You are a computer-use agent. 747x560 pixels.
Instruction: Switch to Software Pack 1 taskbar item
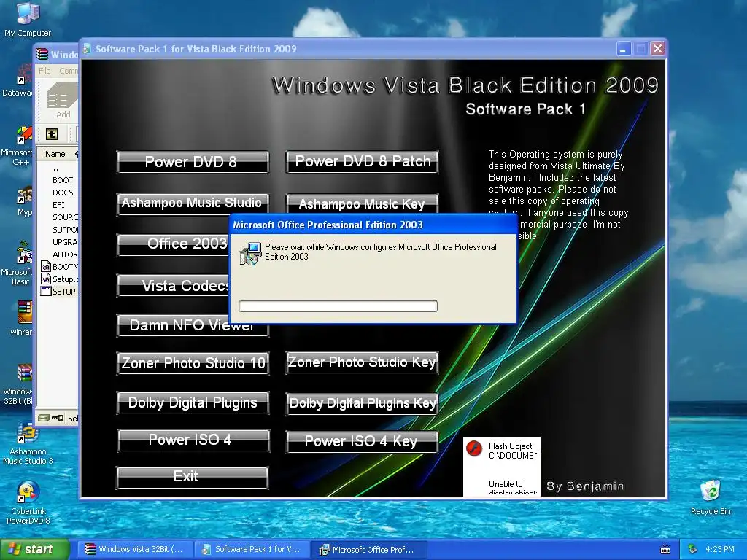252,549
